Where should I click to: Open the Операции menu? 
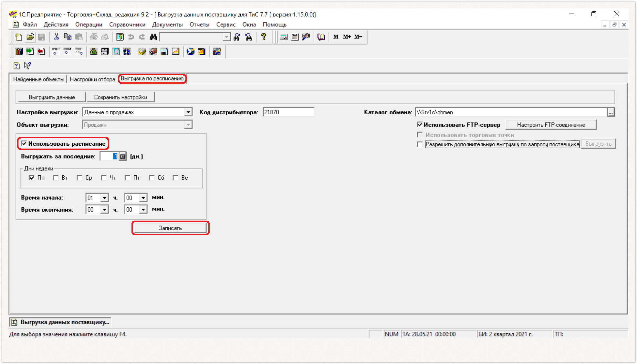pos(89,25)
